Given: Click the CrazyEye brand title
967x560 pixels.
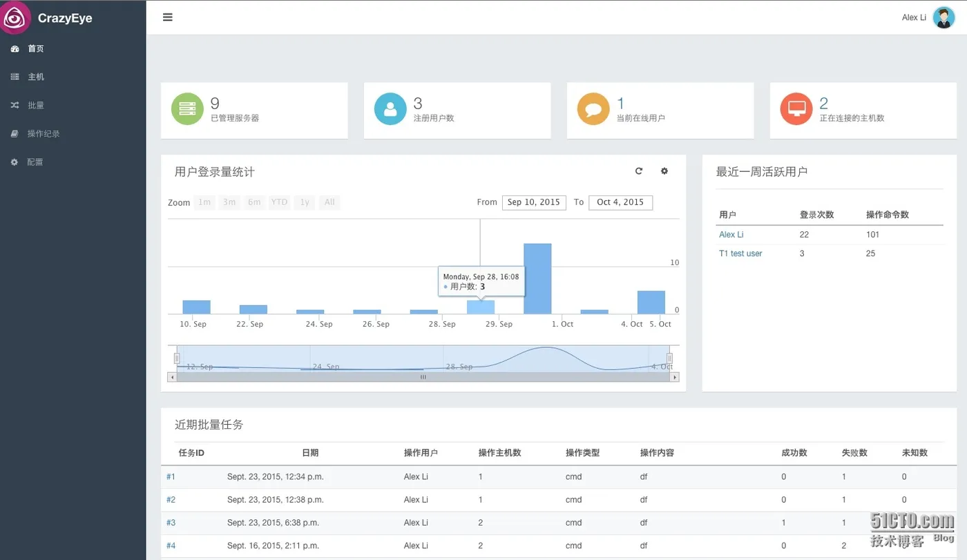Looking at the screenshot, I should 65,19.
